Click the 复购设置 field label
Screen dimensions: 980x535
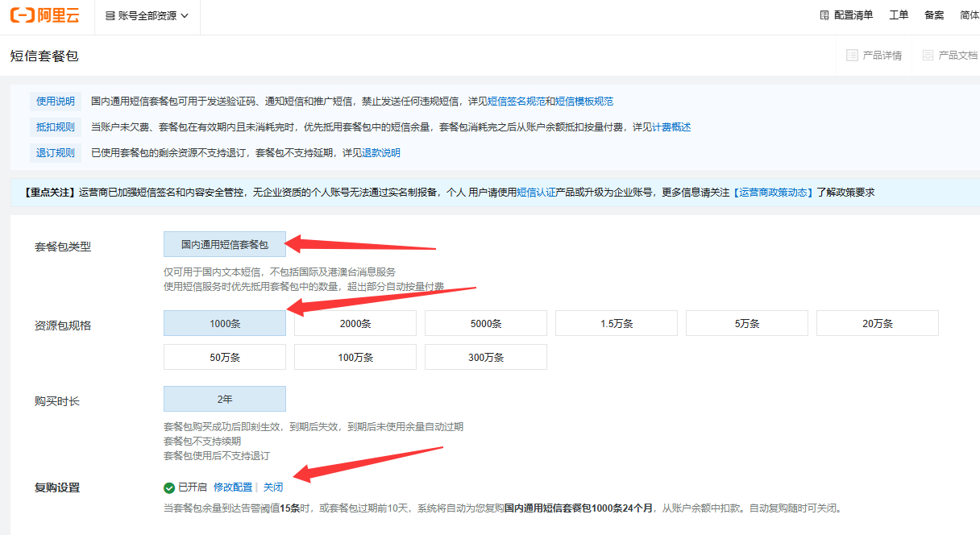click(57, 487)
